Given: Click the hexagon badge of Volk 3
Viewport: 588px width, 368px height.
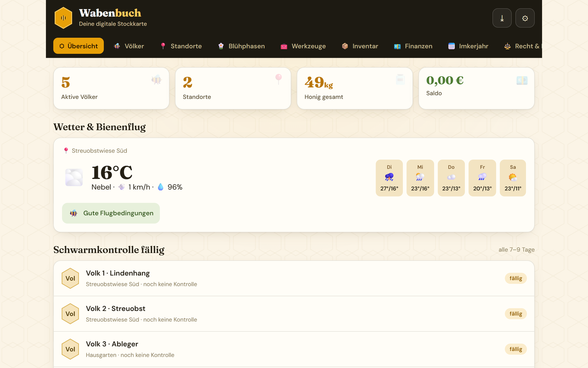Looking at the screenshot, I should pos(70,349).
